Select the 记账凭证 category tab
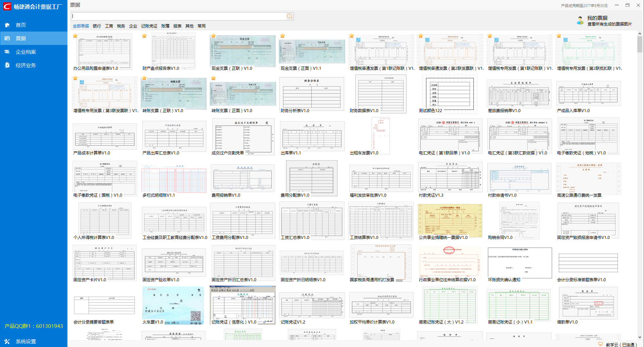This screenshot has width=644, height=347. click(149, 26)
